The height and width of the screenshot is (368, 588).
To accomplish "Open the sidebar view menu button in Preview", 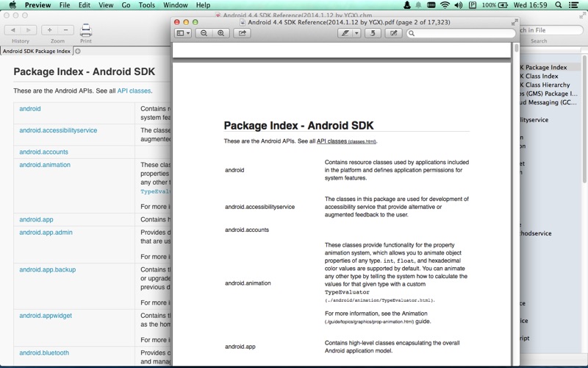I will (183, 33).
